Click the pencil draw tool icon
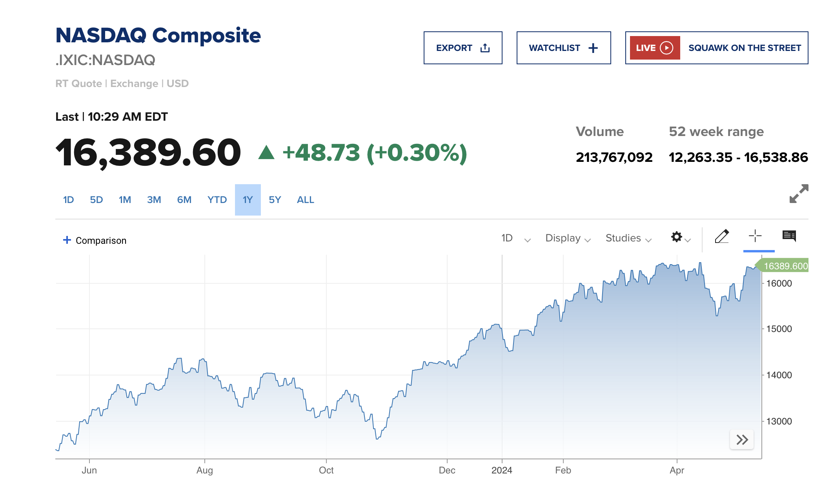823x504 pixels. [x=721, y=236]
